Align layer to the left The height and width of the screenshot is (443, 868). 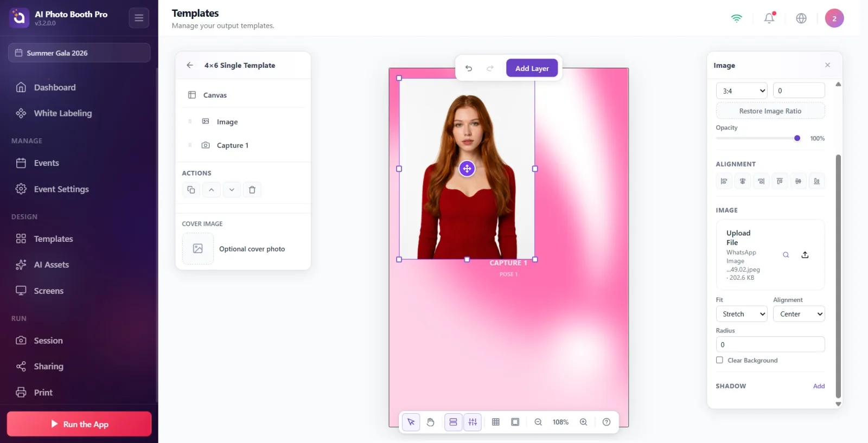(724, 181)
